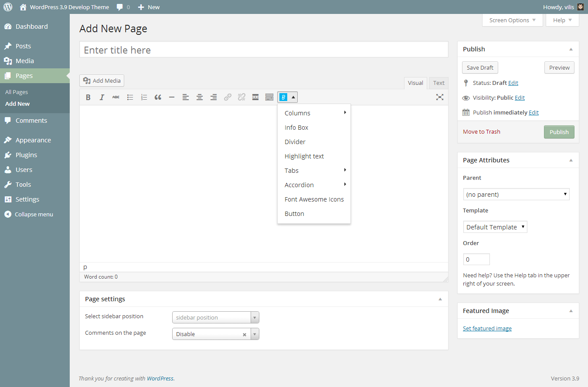Align text center in the editor

(x=200, y=98)
